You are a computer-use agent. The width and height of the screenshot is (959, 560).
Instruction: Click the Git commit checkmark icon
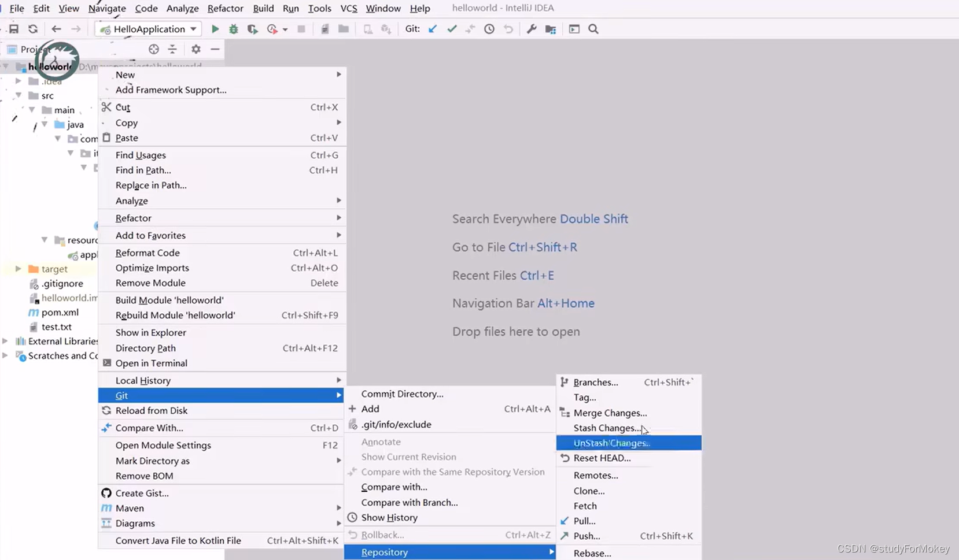[452, 29]
